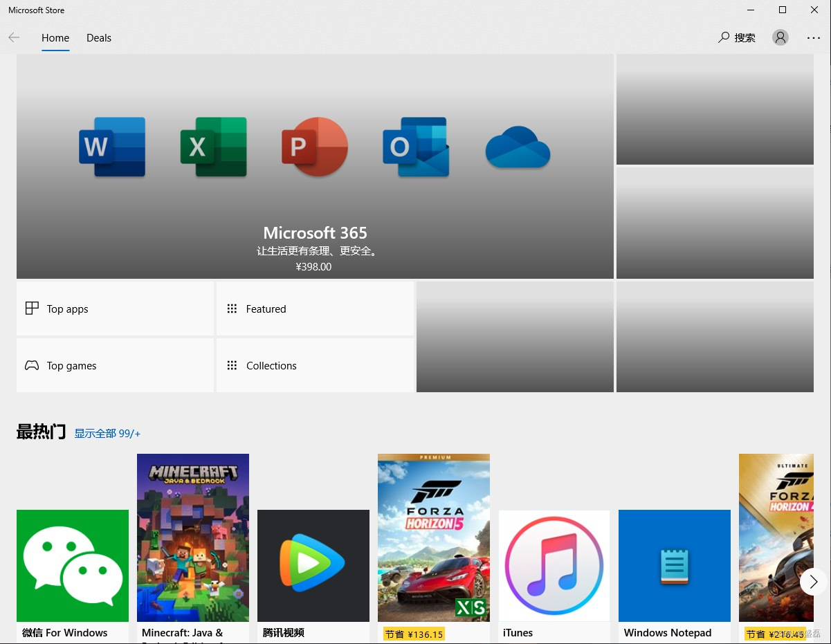The width and height of the screenshot is (831, 644).
Task: Open search with the magnifier 搜索 button
Action: [737, 37]
